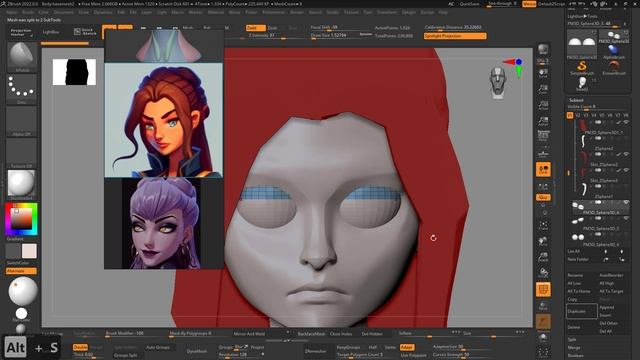The height and width of the screenshot is (360, 640).
Task: Open Lightbox Tools browser
Action: pyautogui.click(x=582, y=16)
